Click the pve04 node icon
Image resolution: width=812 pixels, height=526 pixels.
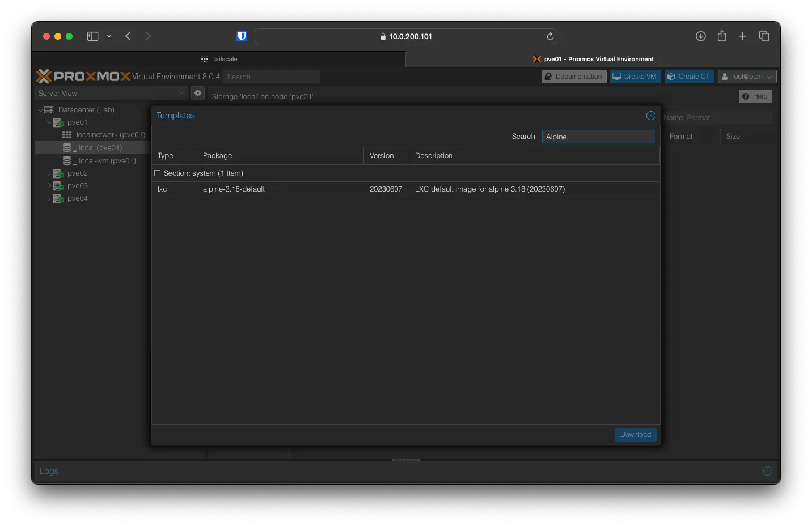[x=58, y=198]
